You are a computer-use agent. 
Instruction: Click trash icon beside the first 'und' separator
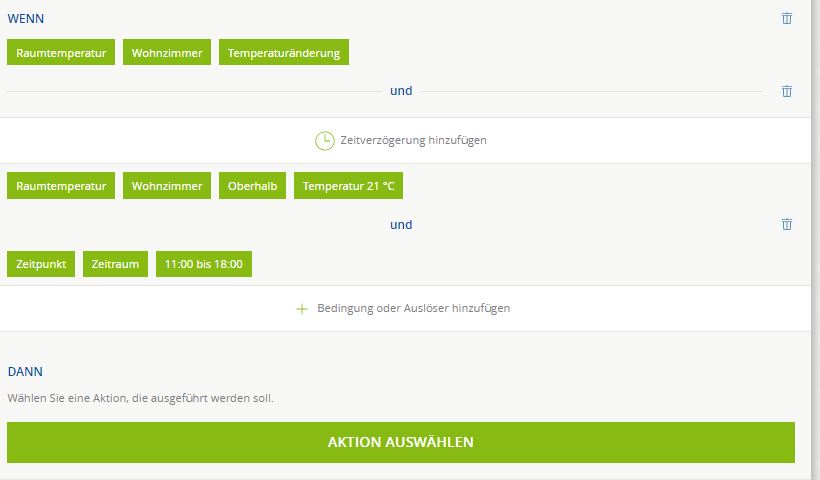point(787,91)
